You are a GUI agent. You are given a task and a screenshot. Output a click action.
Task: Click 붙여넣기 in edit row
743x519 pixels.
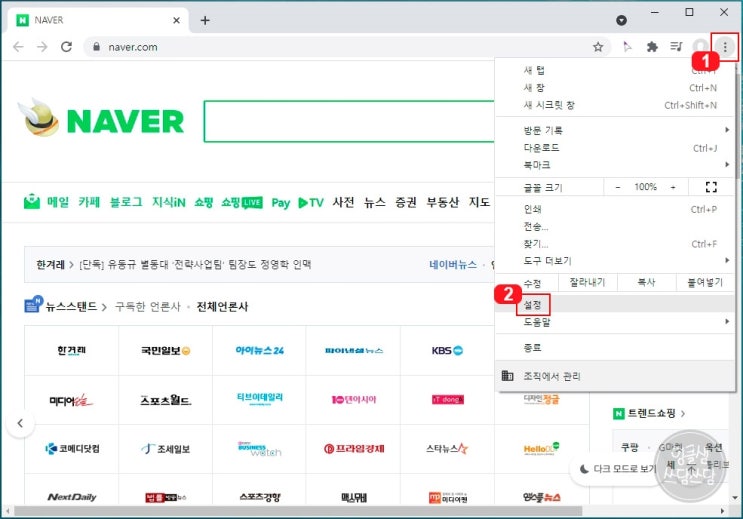[x=705, y=282]
